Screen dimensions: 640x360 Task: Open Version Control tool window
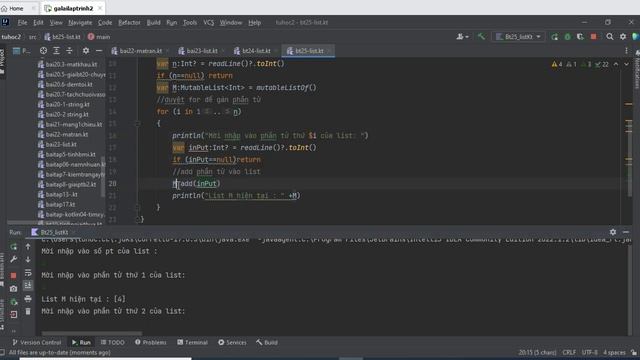coord(36,342)
